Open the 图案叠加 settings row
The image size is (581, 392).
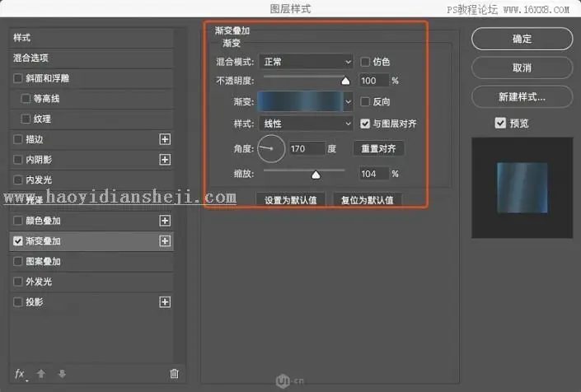tap(91, 262)
